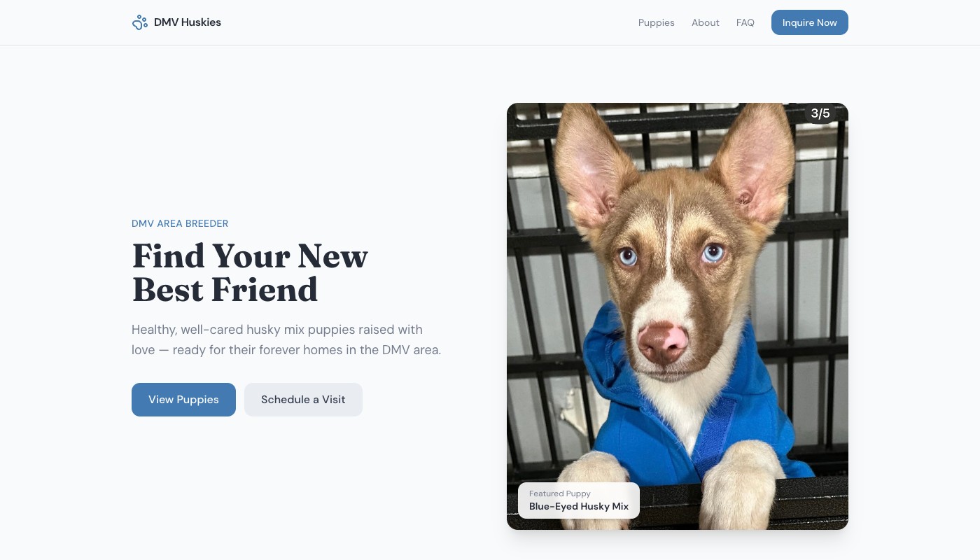The height and width of the screenshot is (560, 980).
Task: Open the About nav item
Action: (706, 22)
